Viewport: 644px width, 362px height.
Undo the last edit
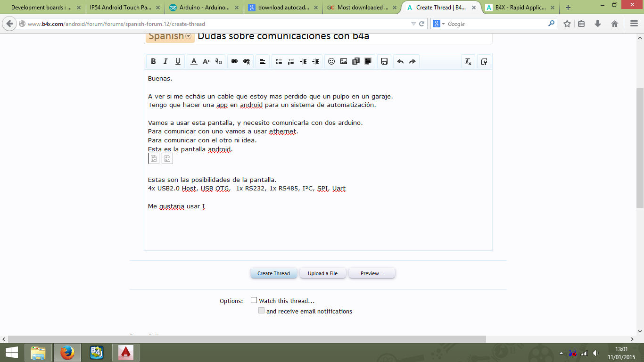pos(400,61)
